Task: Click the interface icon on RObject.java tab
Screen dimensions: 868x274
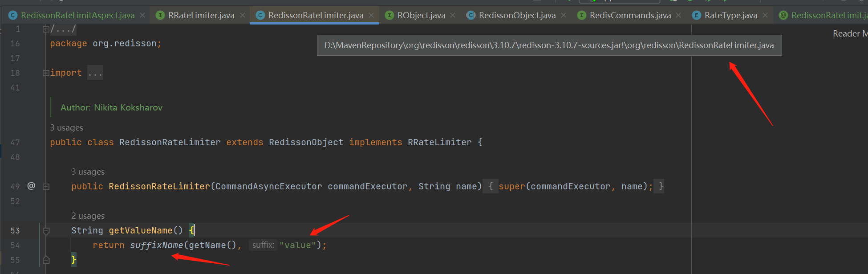Action: tap(389, 15)
